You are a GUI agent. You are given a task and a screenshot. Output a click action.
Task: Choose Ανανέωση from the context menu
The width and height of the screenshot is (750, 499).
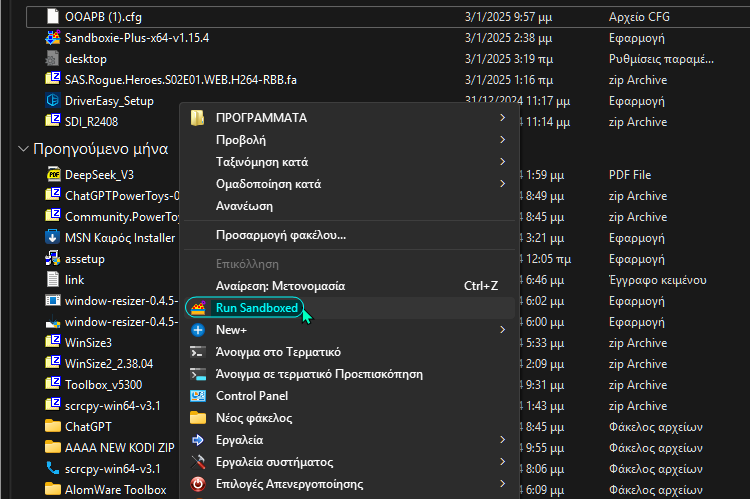[x=350, y=206]
